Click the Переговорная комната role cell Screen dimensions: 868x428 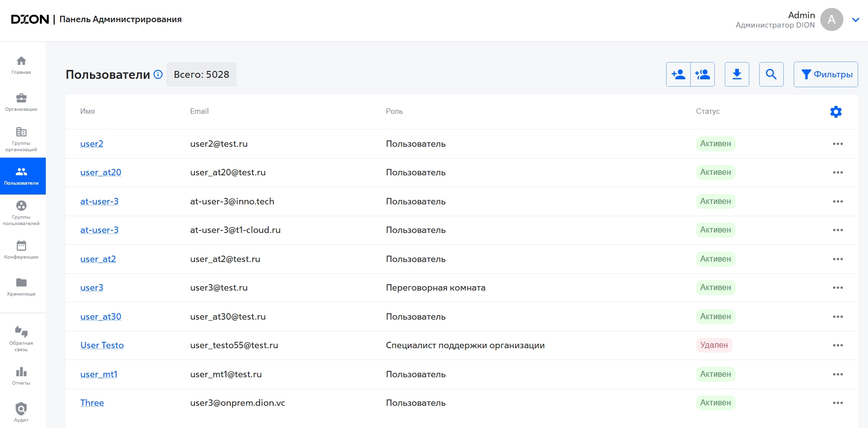coord(436,288)
